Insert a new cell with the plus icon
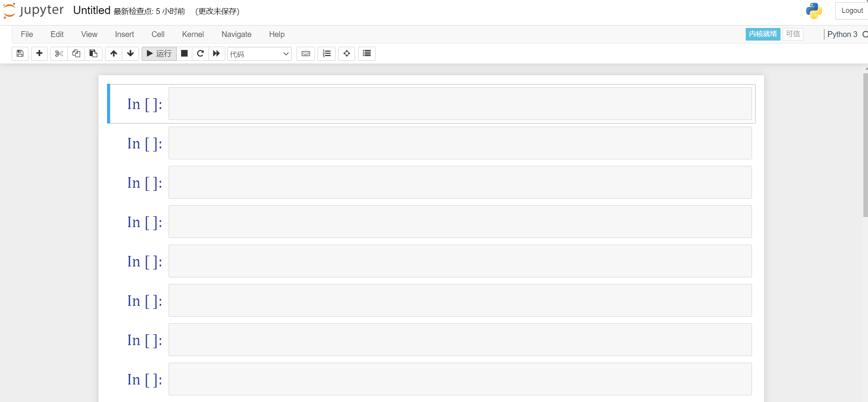 [x=39, y=53]
